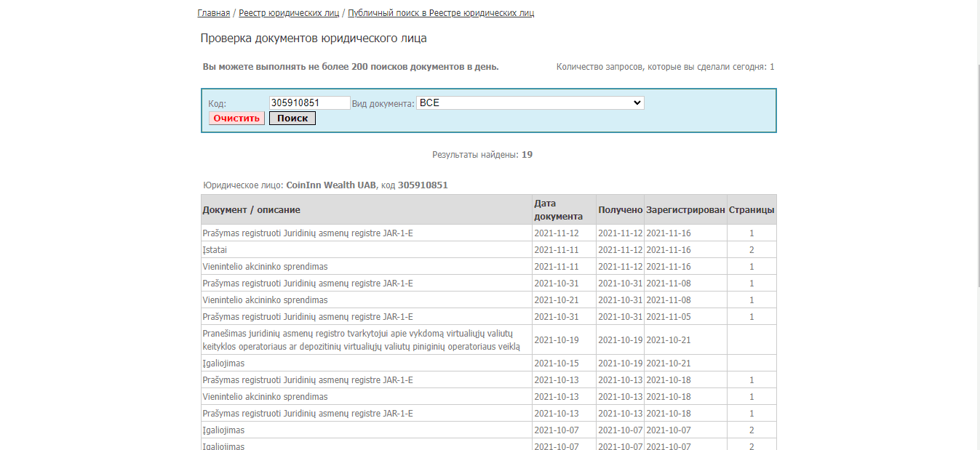The width and height of the screenshot is (980, 450).
Task: Open Prašymas registruoti document dated 2021-11-12
Action: coord(307,233)
